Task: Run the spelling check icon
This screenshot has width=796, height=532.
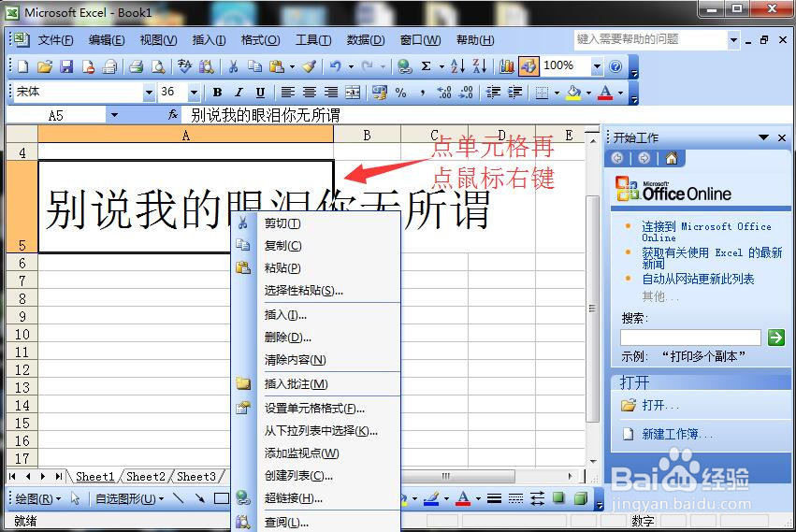Action: 185,66
